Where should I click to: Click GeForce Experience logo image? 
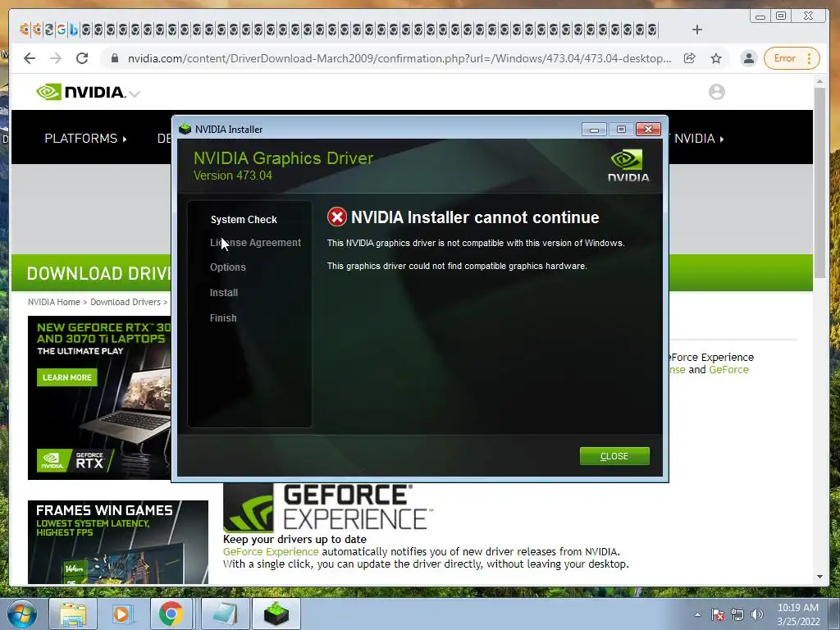(x=328, y=507)
